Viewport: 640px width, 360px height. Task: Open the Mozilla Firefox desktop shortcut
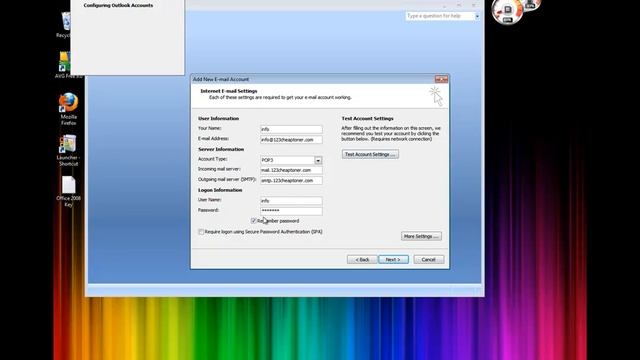[x=68, y=109]
